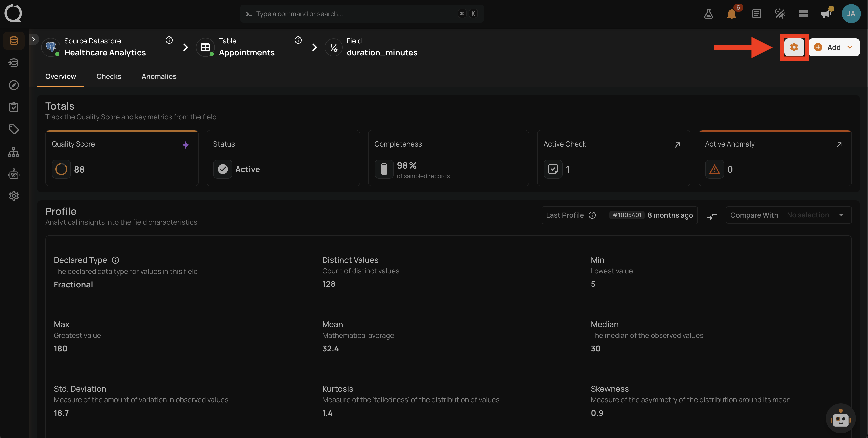This screenshot has height=438, width=868.
Task: Click the duration_minutes field breadcrumb
Action: pyautogui.click(x=382, y=53)
